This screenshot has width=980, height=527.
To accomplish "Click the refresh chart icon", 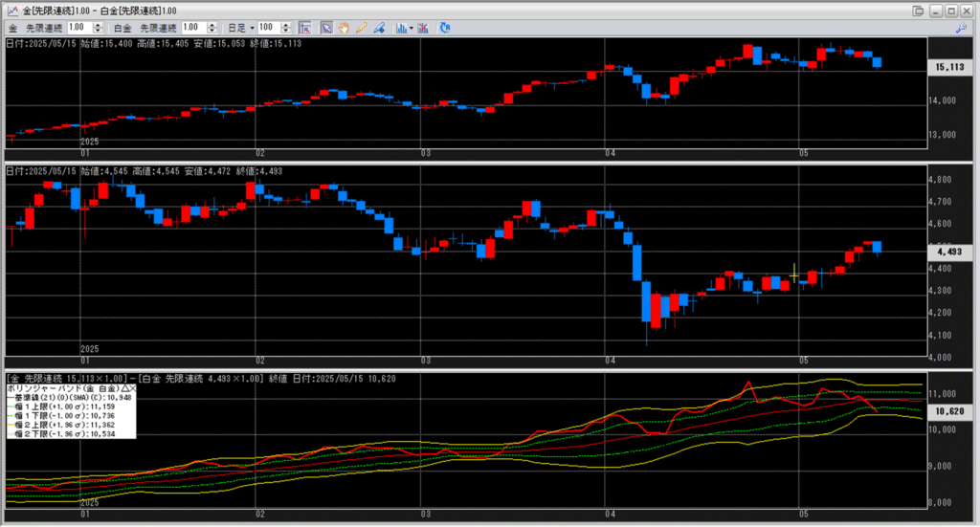I will coord(445,28).
